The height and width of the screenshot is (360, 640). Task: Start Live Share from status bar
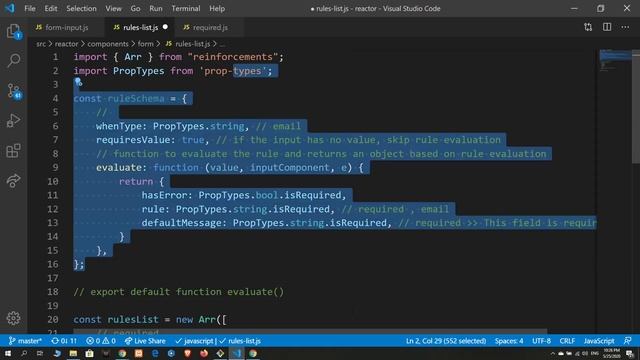coord(145,341)
